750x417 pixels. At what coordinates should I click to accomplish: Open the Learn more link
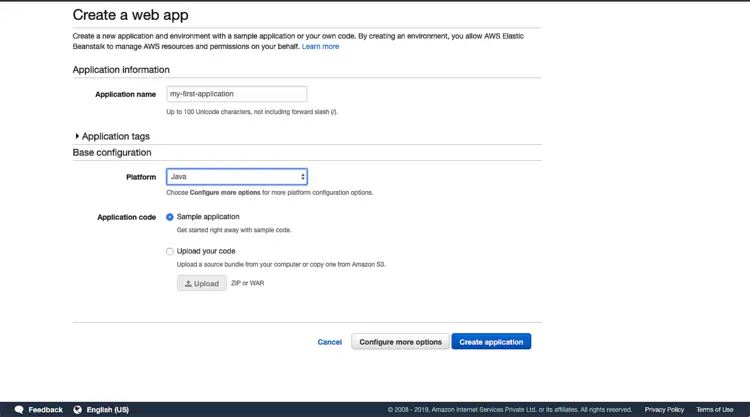point(320,47)
